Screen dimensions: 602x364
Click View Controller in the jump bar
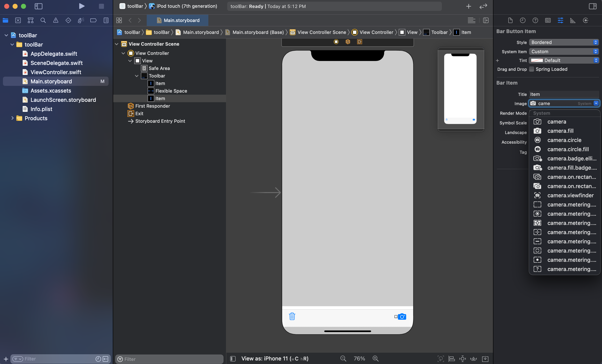(376, 32)
